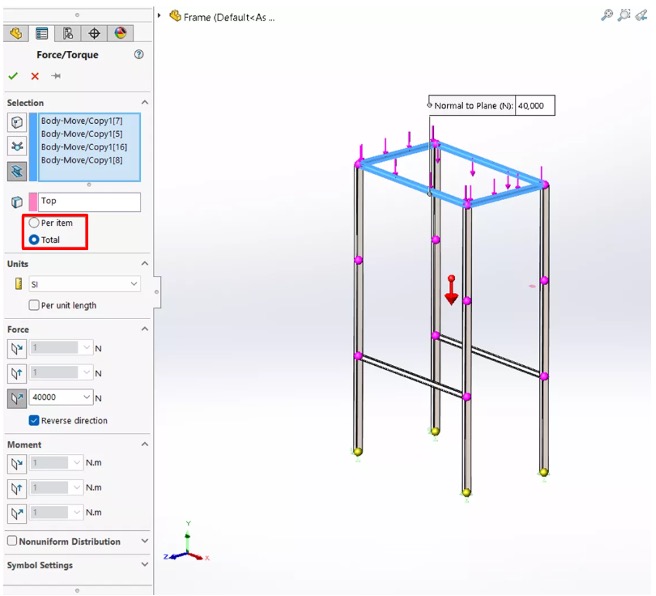Open the SI units dropdown
Image resolution: width=656 pixels, height=596 pixels.
pyautogui.click(x=134, y=284)
